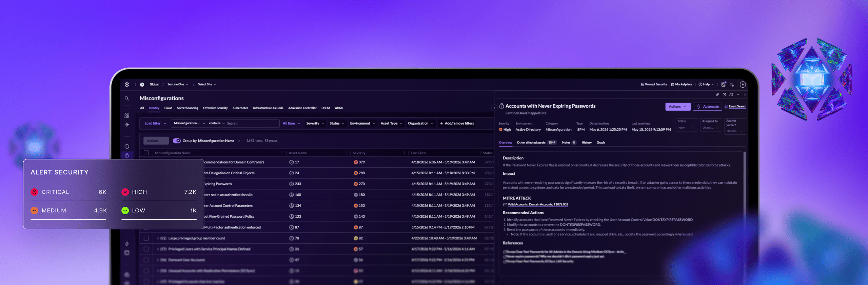Open the Severity filter dropdown
The width and height of the screenshot is (868, 285).
click(315, 124)
